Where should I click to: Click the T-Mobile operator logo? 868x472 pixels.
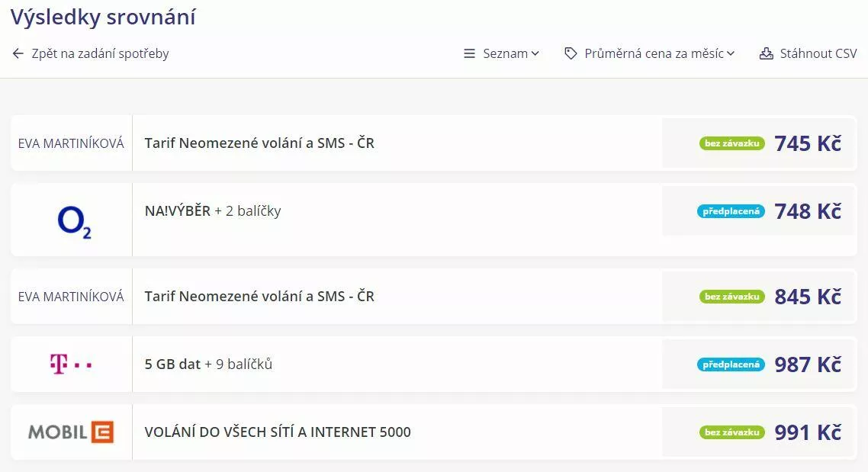tap(71, 364)
